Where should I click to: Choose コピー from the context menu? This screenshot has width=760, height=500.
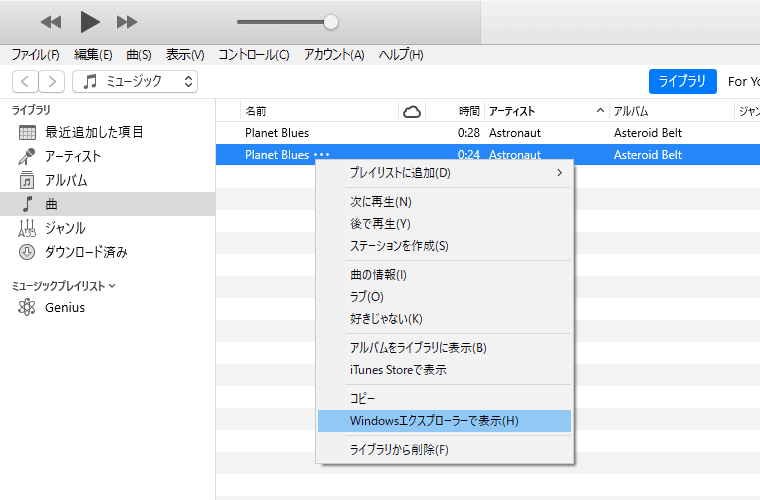444,399
